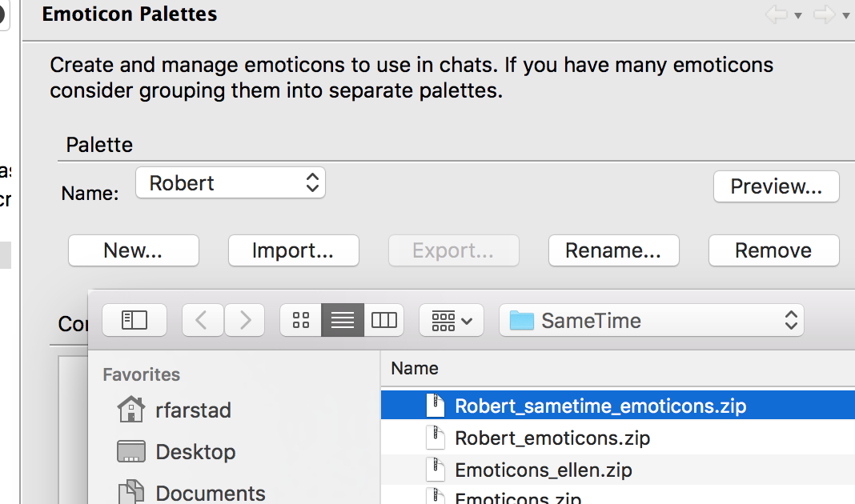The image size is (855, 504).
Task: Open the SameTime folder location dropdown
Action: (652, 321)
